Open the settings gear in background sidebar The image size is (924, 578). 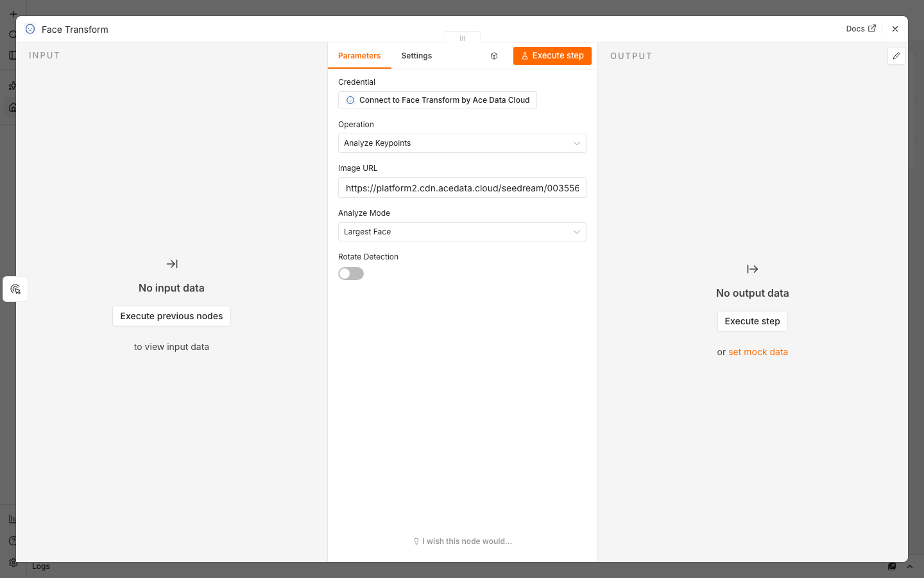tap(12, 563)
